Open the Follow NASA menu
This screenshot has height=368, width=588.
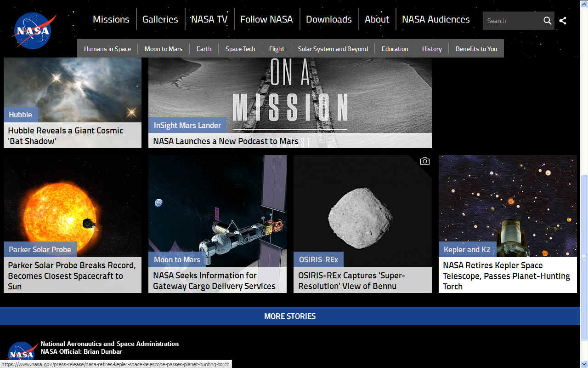tap(266, 19)
